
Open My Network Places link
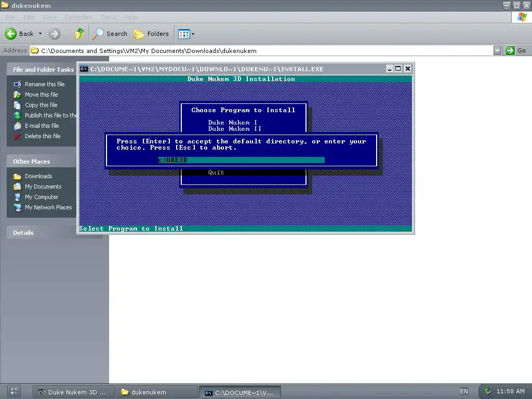pos(48,207)
